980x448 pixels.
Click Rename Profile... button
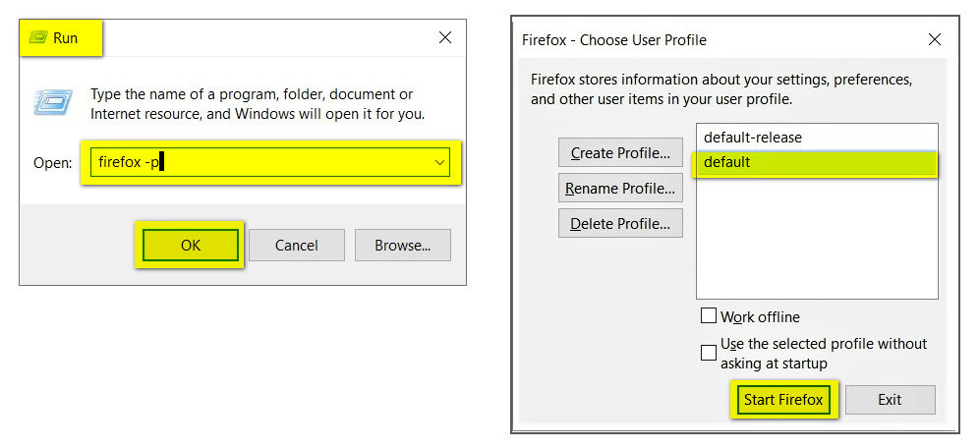(x=620, y=188)
